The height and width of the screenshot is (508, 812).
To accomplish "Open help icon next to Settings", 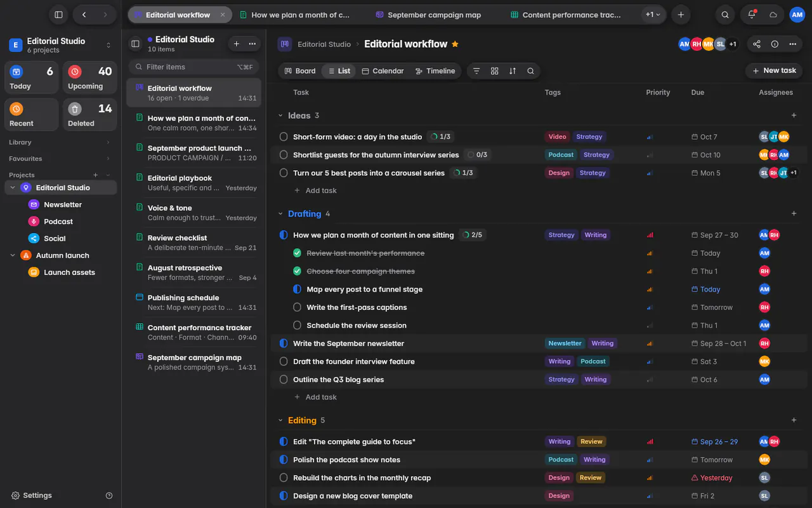I will coord(109,495).
